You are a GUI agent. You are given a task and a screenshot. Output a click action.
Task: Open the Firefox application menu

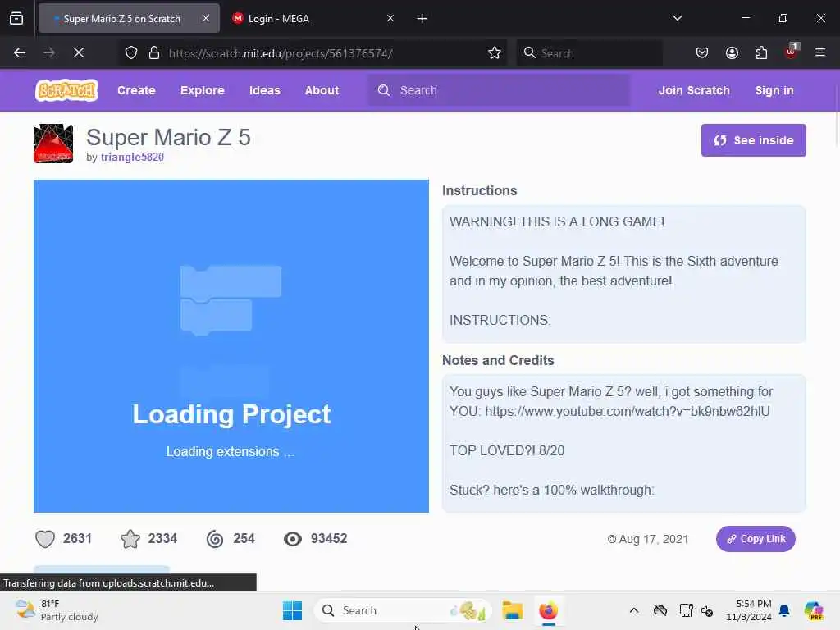coord(820,52)
